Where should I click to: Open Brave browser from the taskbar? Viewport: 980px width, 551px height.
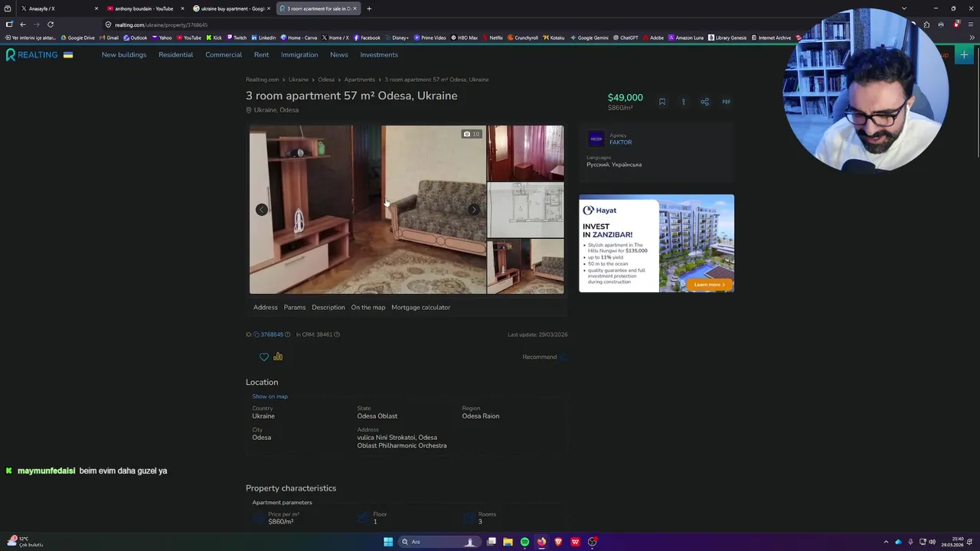click(x=558, y=542)
